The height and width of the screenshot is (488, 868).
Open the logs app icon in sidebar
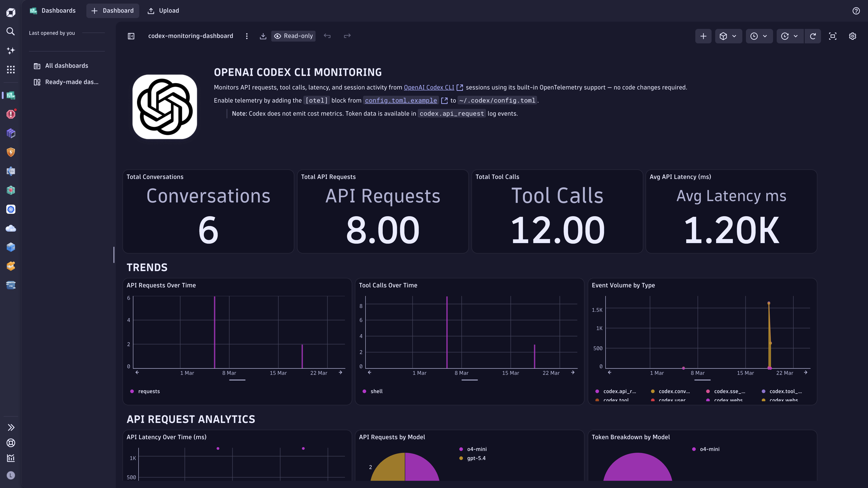[11, 285]
